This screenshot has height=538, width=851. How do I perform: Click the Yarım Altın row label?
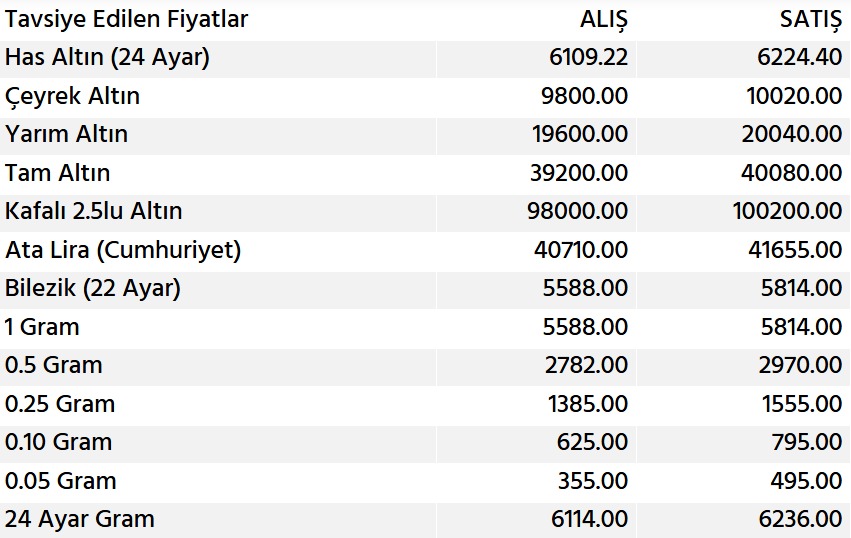[x=66, y=134]
